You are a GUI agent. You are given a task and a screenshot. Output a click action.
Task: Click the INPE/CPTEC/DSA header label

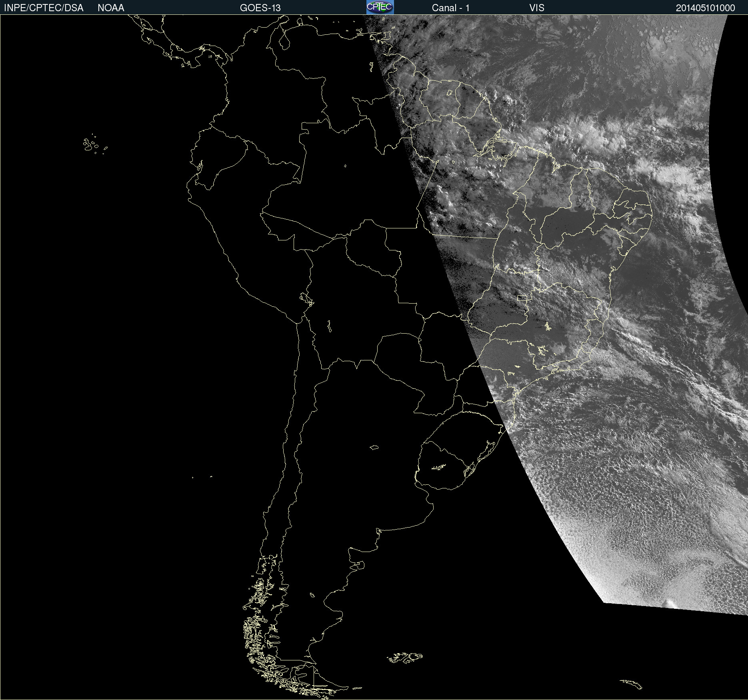[x=44, y=8]
